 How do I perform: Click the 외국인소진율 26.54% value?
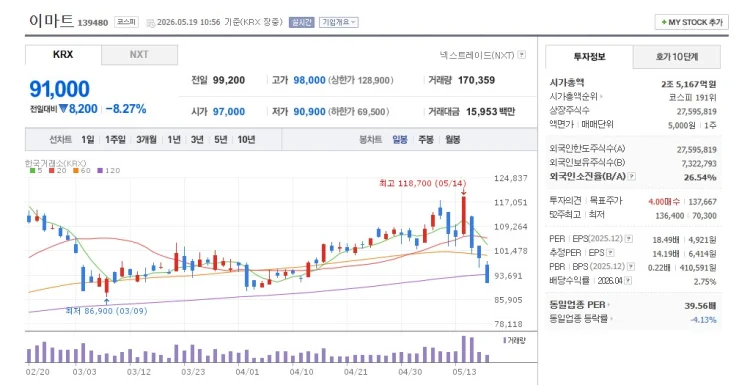coord(700,177)
